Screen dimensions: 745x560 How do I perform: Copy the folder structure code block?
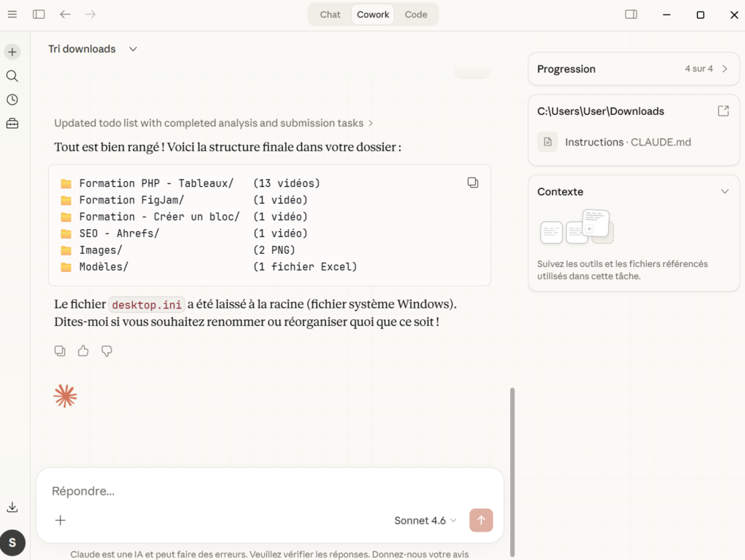pos(473,183)
